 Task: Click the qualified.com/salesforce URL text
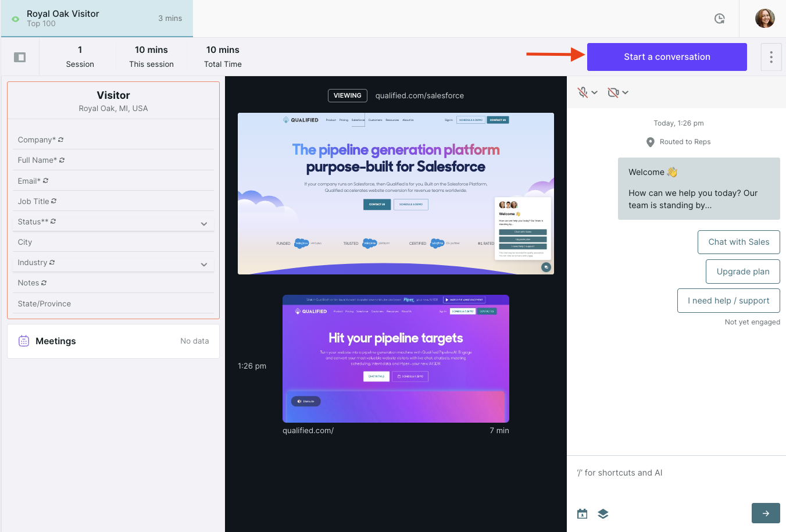tap(420, 95)
